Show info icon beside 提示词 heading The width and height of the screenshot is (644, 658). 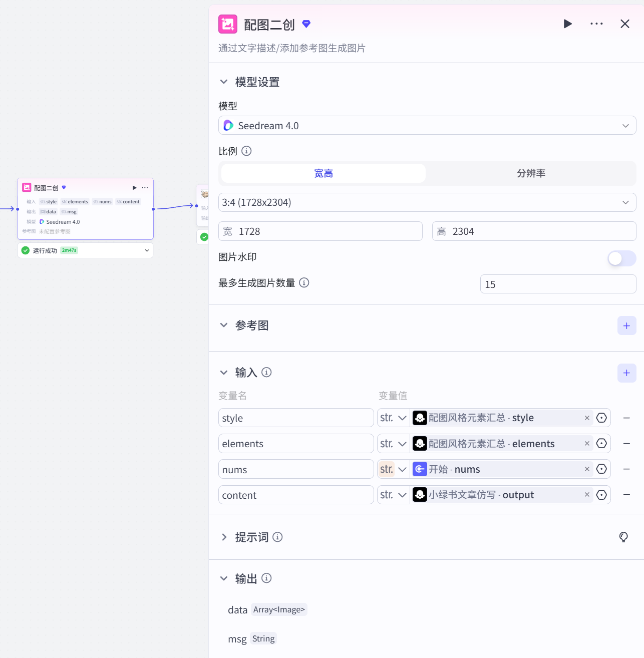pyautogui.click(x=277, y=537)
